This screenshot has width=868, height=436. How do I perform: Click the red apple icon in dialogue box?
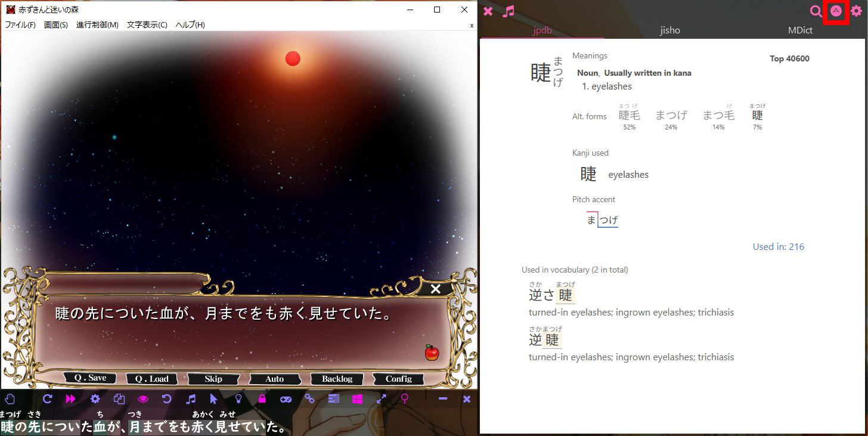pyautogui.click(x=432, y=352)
